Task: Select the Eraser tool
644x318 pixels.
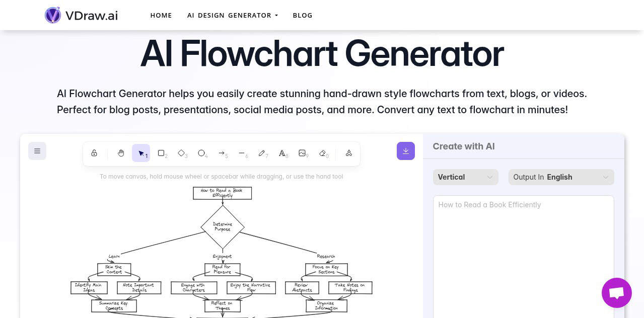Action: pyautogui.click(x=322, y=153)
